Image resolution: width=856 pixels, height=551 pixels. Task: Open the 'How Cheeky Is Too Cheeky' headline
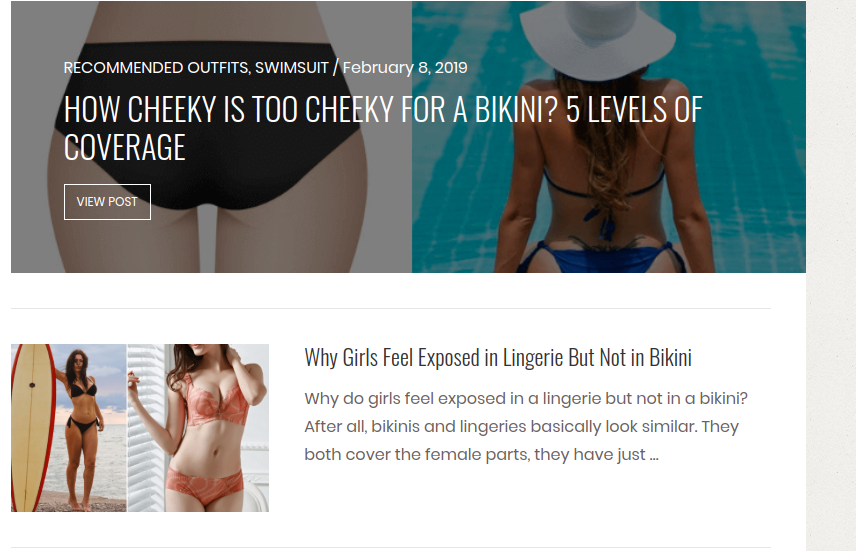click(383, 128)
